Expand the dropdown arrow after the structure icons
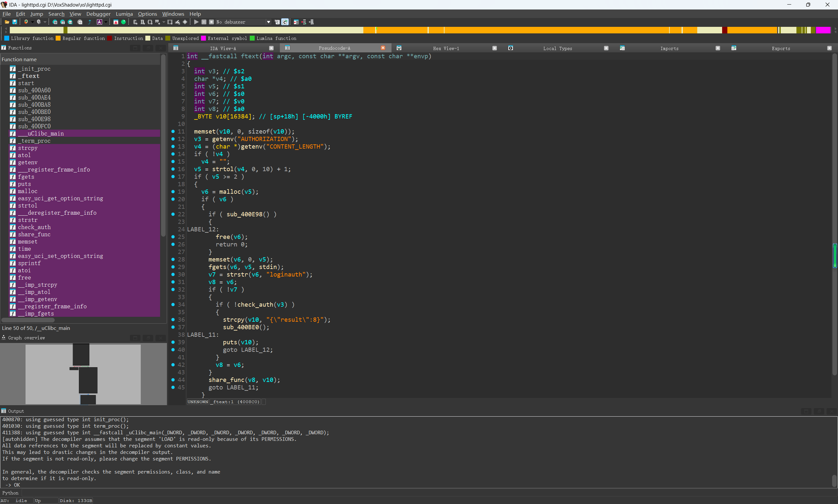 pos(164,22)
